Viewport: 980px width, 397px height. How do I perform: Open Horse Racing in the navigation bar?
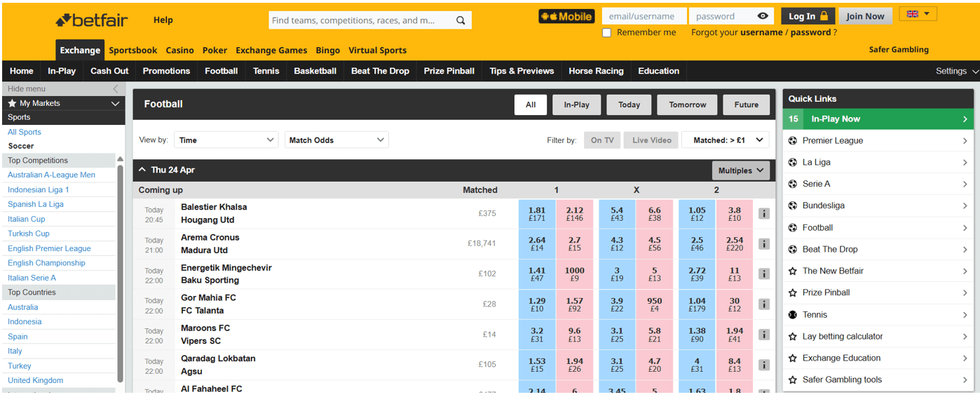tap(596, 71)
